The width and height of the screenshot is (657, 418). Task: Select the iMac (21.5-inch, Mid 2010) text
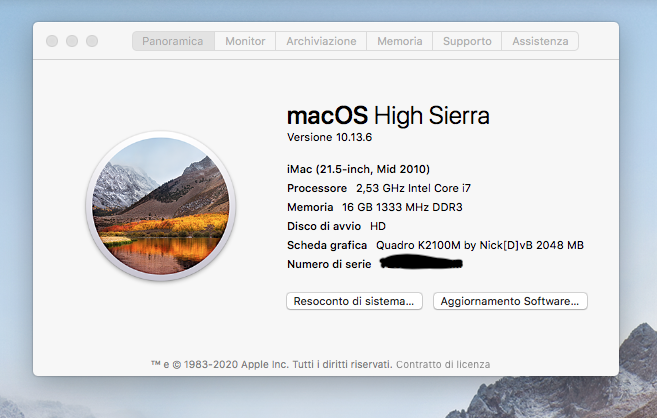coord(358,169)
